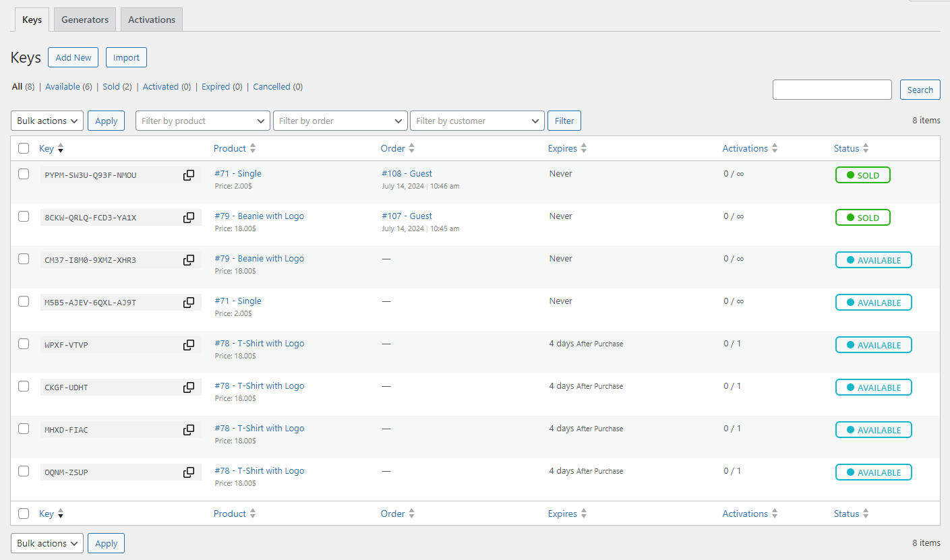This screenshot has width=950, height=560.
Task: Click copy icon for CM37-I8M0-9XMZ-XHR3 key
Action: [189, 260]
